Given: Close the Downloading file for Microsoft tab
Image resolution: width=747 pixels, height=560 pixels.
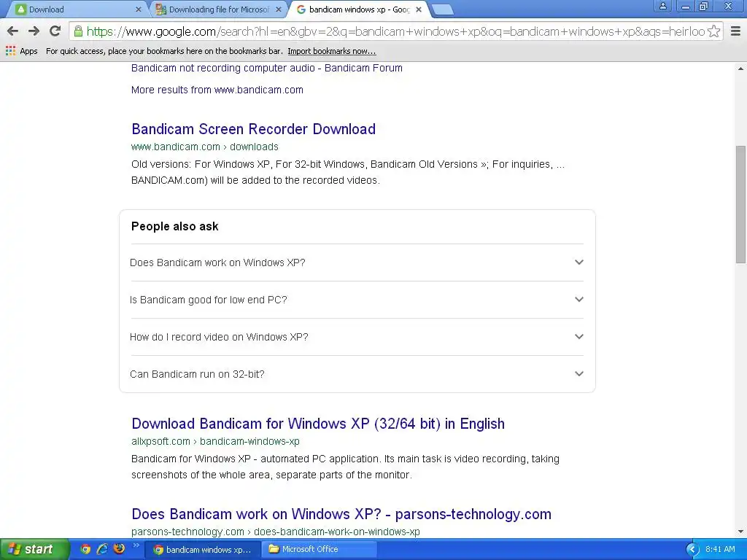Looking at the screenshot, I should click(x=279, y=9).
